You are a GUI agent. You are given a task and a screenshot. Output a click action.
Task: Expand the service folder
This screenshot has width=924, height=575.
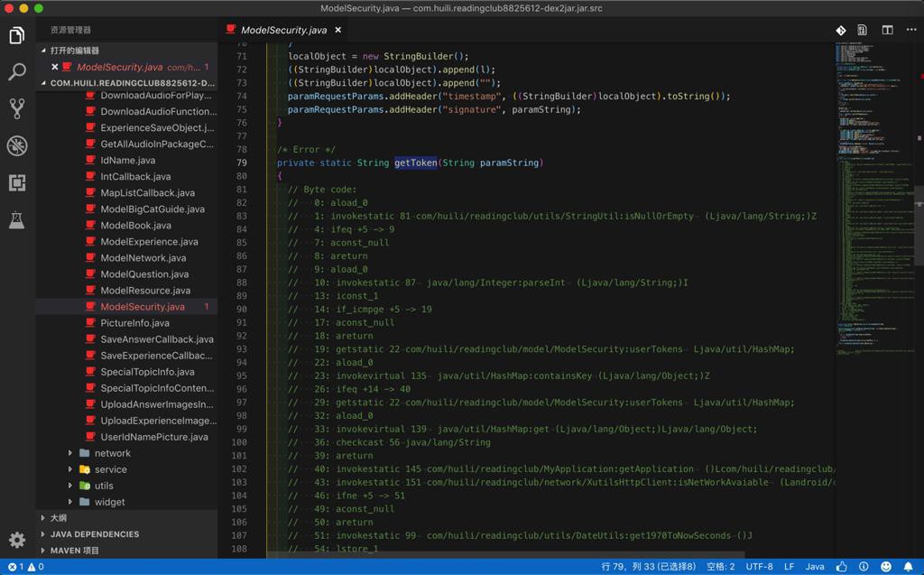click(x=126, y=469)
